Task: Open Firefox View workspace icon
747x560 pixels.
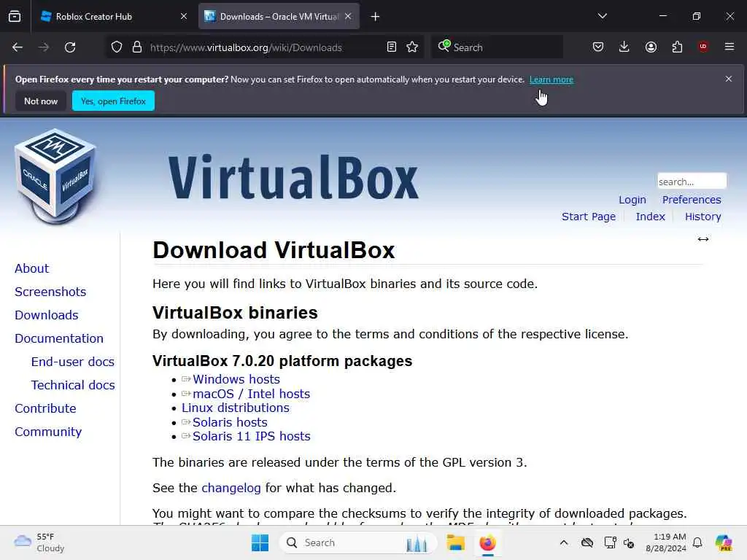Action: [15, 16]
